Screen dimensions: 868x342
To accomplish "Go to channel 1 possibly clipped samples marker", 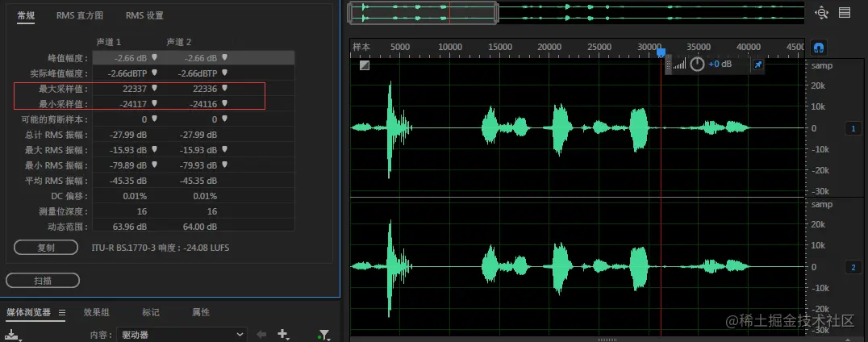I will (x=154, y=119).
